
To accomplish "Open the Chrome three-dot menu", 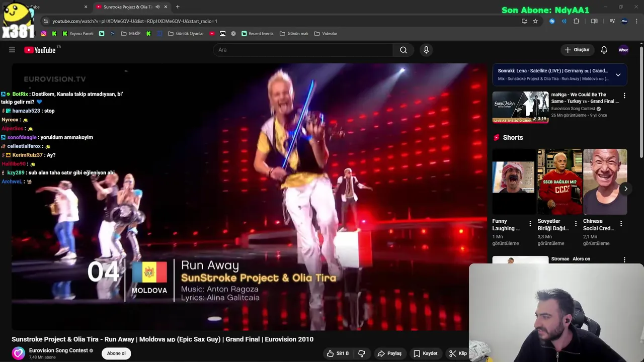I will tap(637, 21).
